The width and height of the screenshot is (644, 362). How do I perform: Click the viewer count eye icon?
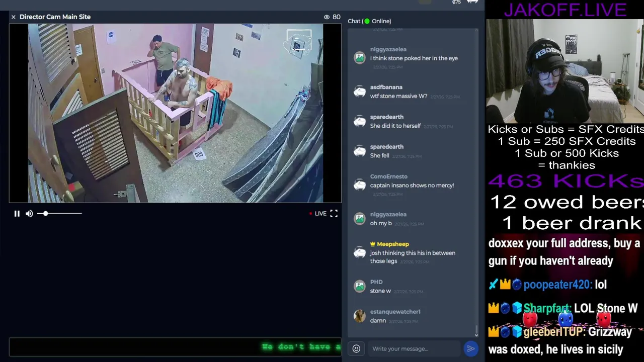(x=327, y=17)
